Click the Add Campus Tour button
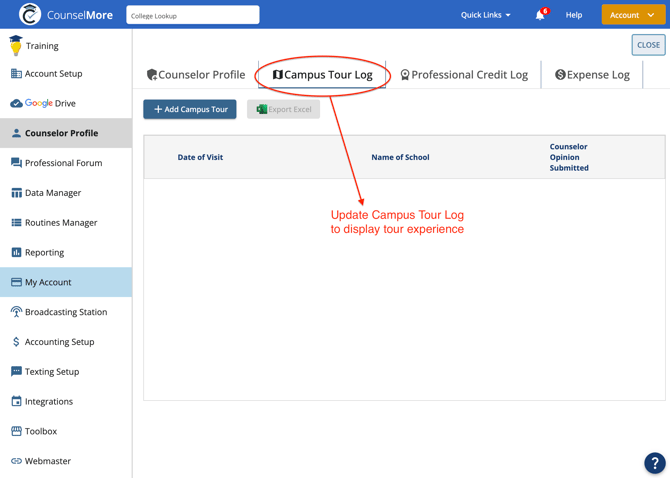 click(x=190, y=109)
